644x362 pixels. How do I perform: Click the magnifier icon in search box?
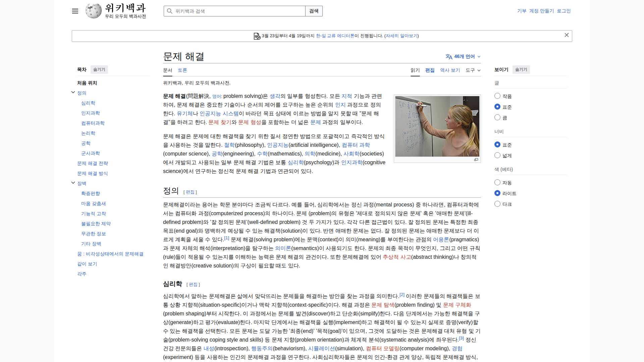tap(170, 11)
